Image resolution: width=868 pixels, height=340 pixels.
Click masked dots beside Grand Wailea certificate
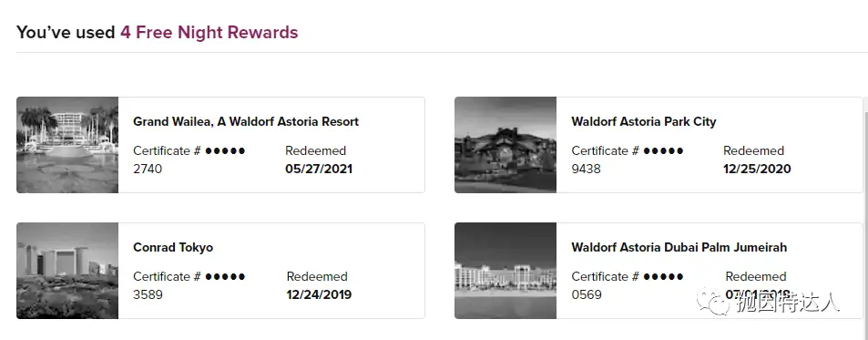(225, 150)
